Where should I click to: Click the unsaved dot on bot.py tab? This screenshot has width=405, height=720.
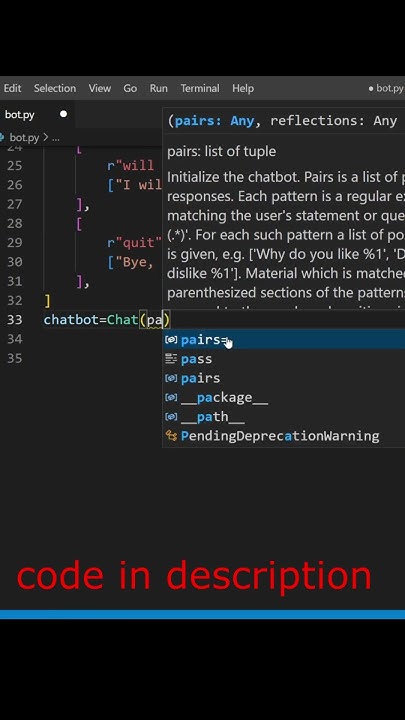coord(63,114)
